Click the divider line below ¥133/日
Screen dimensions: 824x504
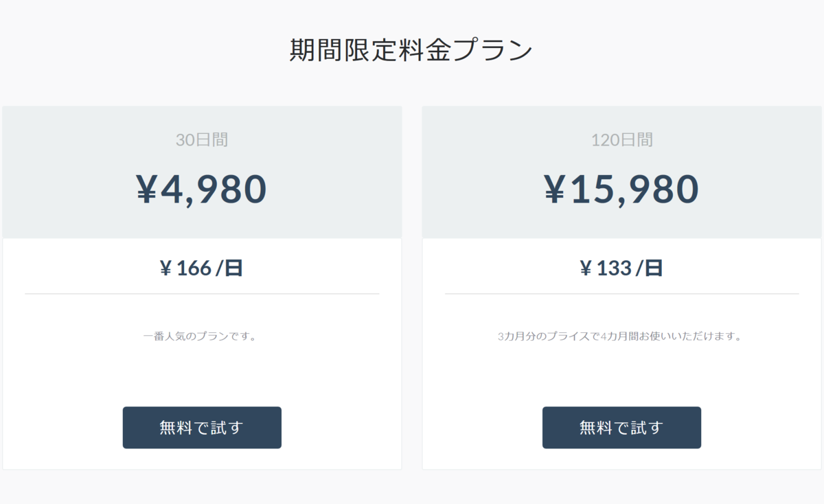coord(621,294)
